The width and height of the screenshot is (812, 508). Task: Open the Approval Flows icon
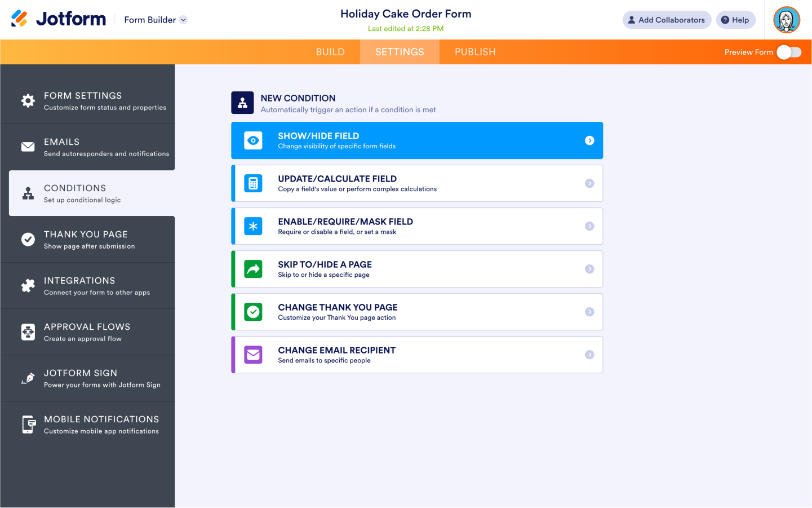pos(28,332)
